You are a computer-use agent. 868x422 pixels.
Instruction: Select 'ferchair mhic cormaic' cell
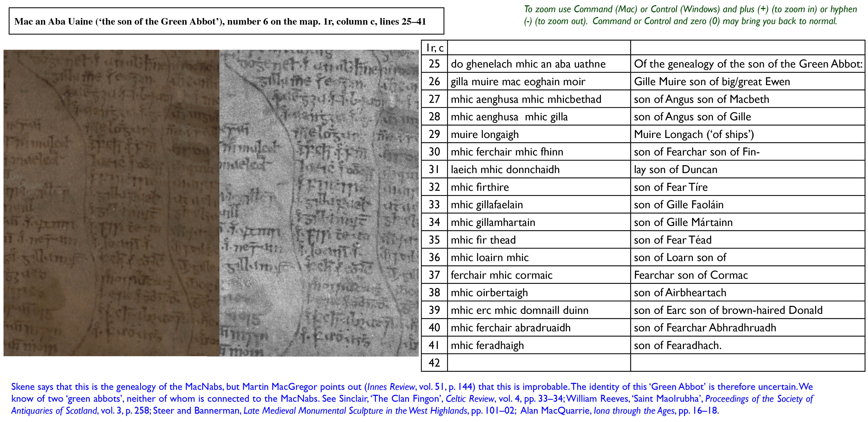tap(539, 275)
